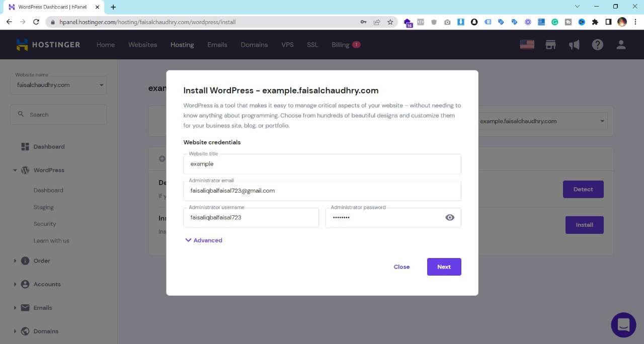Expand the Order sidebar section

click(x=15, y=261)
